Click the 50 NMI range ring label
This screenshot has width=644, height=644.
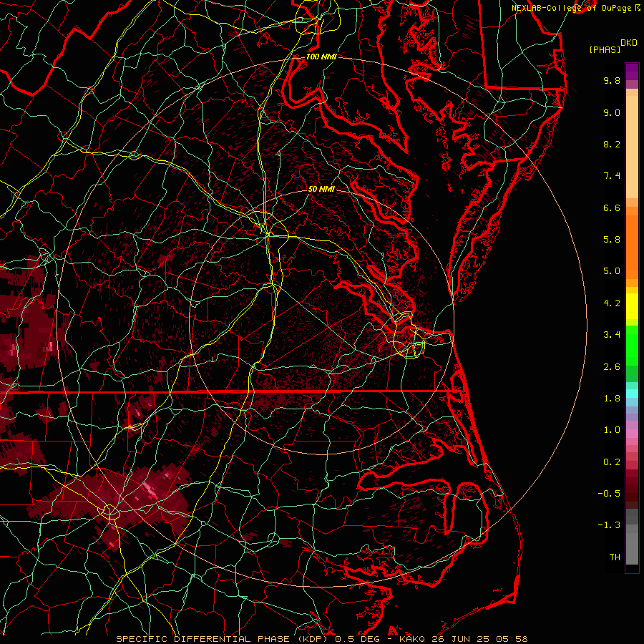[321, 189]
